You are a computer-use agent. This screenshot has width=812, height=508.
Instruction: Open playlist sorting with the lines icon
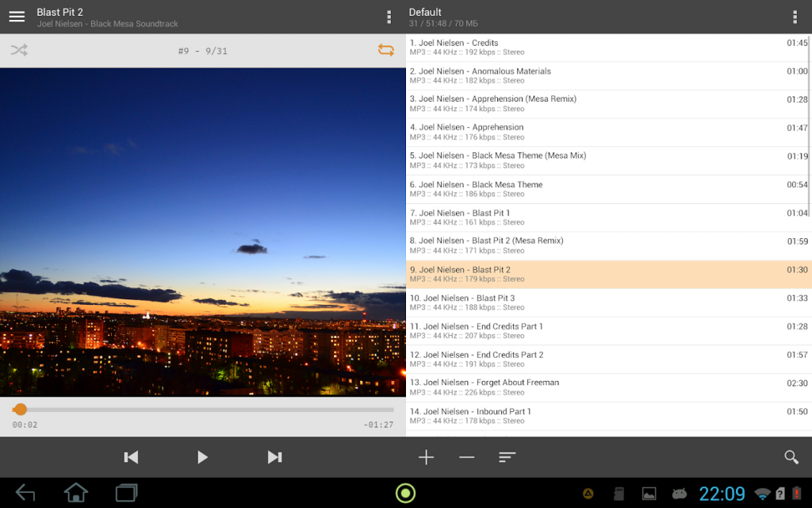507,457
